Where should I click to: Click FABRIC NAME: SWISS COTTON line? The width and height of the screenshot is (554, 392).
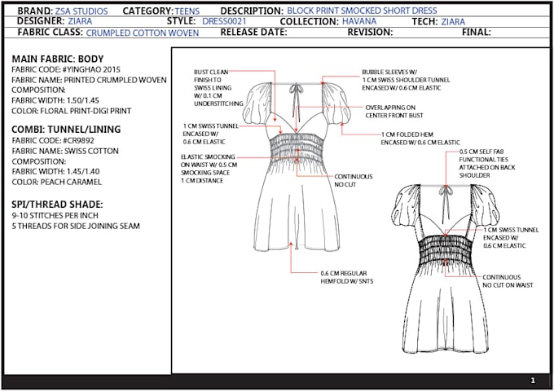click(65, 152)
